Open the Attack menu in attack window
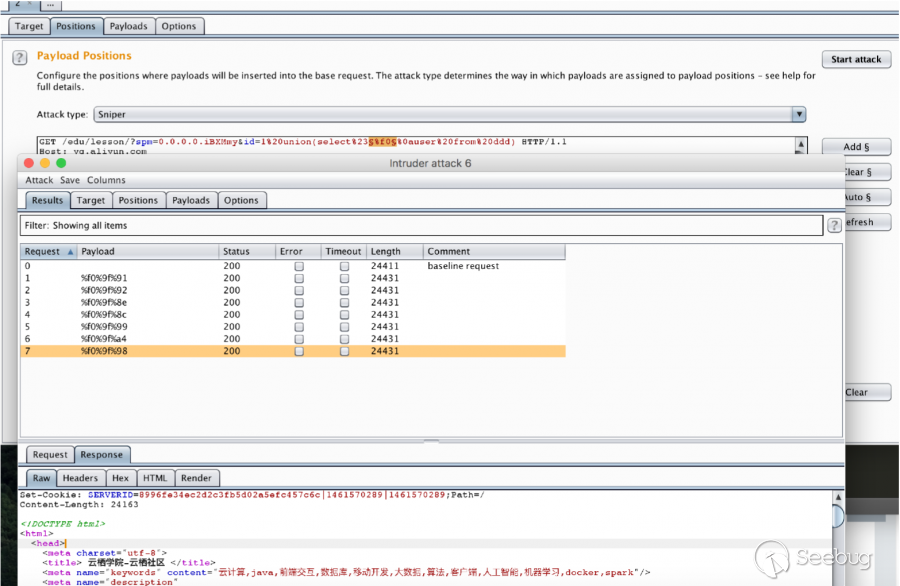Image resolution: width=900 pixels, height=586 pixels. [39, 180]
